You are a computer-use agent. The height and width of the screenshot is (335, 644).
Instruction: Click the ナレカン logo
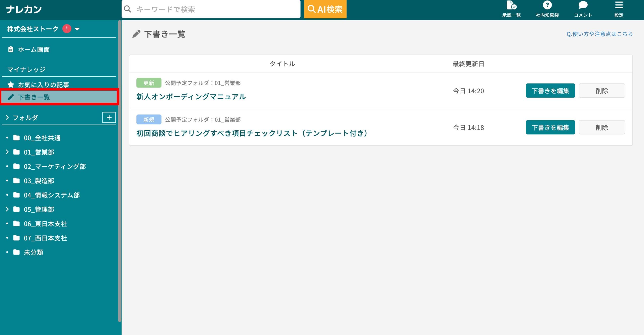[x=24, y=10]
